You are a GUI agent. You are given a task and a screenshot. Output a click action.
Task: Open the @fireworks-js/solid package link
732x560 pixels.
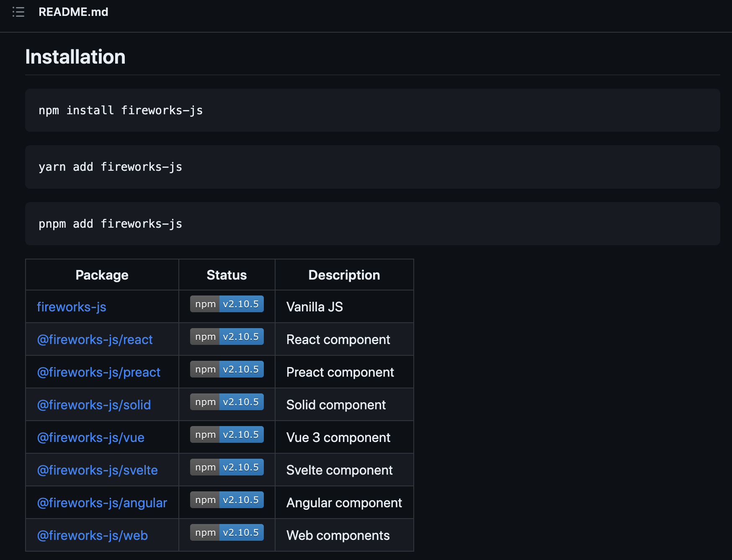[94, 405]
